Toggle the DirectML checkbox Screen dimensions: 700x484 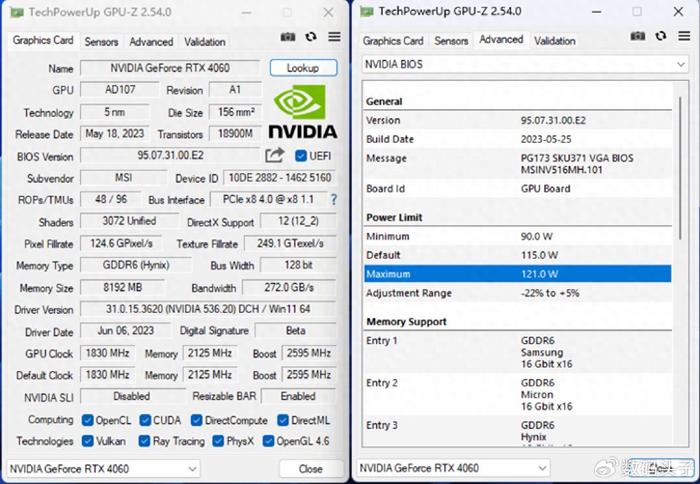(283, 420)
